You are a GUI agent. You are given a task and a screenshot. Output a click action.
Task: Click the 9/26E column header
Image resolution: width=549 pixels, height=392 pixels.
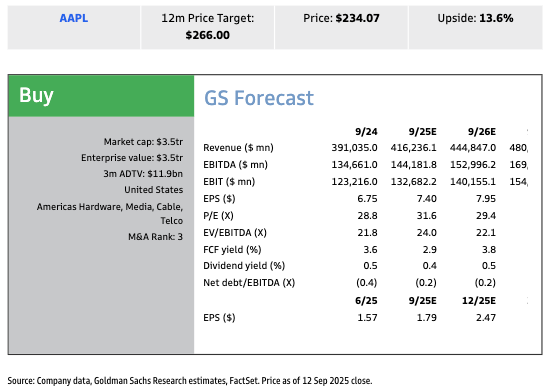tap(482, 132)
